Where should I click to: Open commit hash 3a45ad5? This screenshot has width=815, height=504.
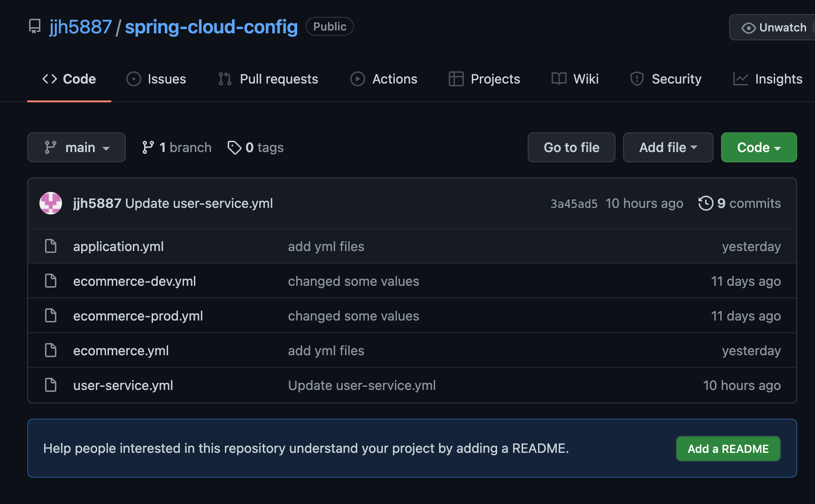pyautogui.click(x=574, y=204)
